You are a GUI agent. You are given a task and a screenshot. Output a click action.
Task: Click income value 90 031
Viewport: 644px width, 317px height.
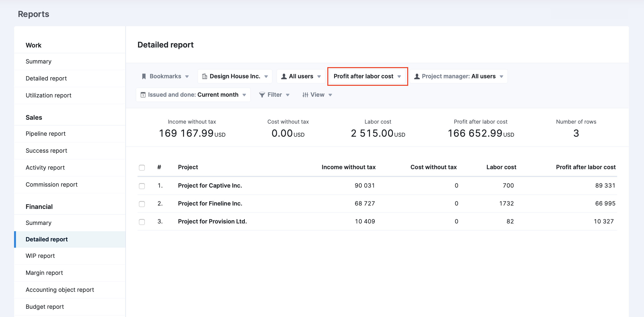tap(365, 186)
